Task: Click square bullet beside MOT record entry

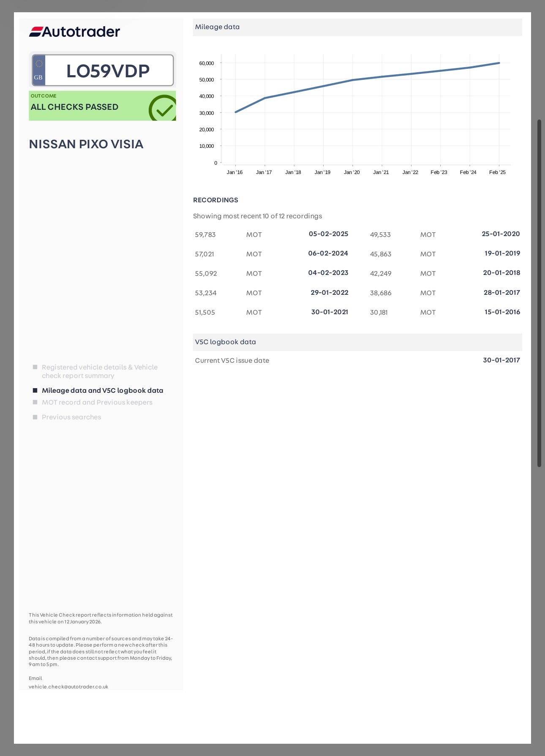Action: pyautogui.click(x=35, y=402)
